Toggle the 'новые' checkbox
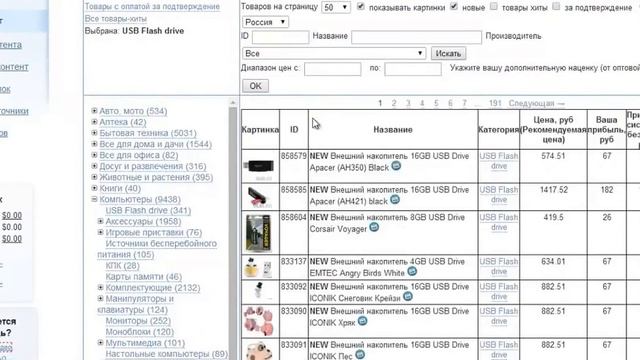640x360 pixels. point(454,6)
